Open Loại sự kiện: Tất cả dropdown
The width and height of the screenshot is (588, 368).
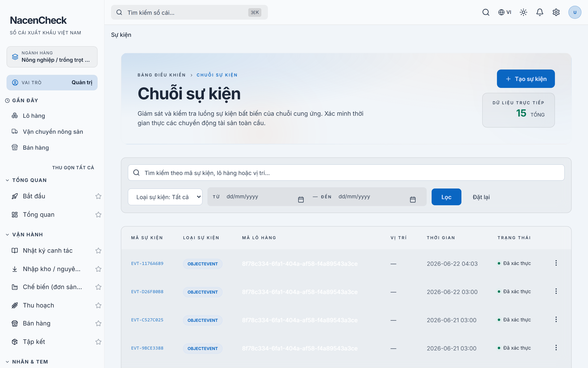pyautogui.click(x=165, y=197)
